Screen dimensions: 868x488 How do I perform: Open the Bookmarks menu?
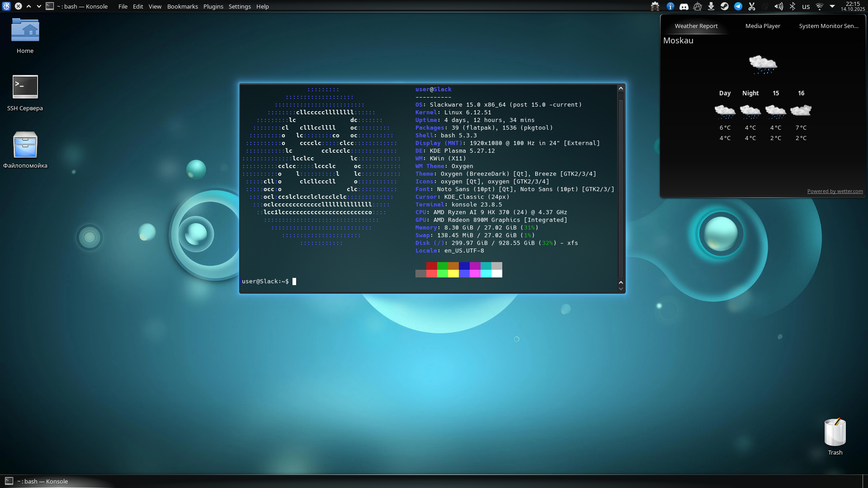182,6
